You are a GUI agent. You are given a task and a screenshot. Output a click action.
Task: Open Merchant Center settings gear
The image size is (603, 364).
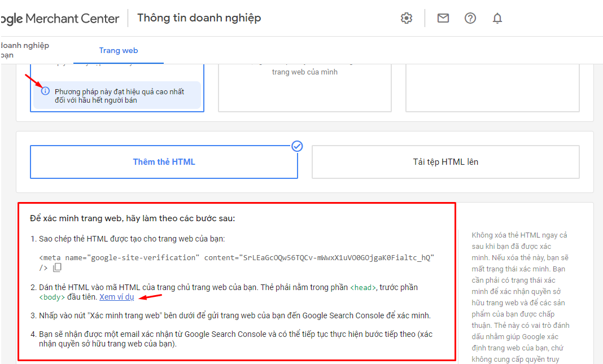point(406,17)
